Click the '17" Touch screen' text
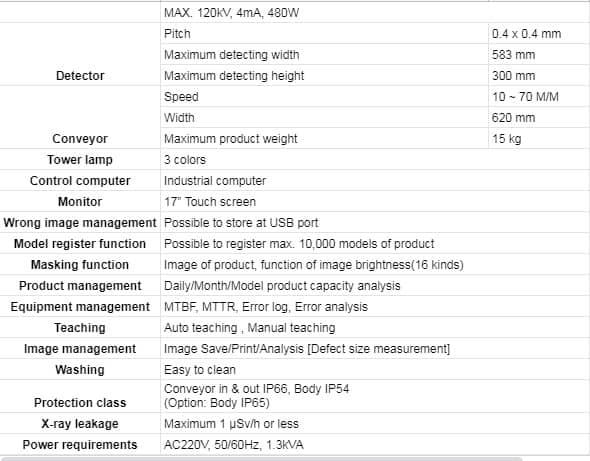 210,202
